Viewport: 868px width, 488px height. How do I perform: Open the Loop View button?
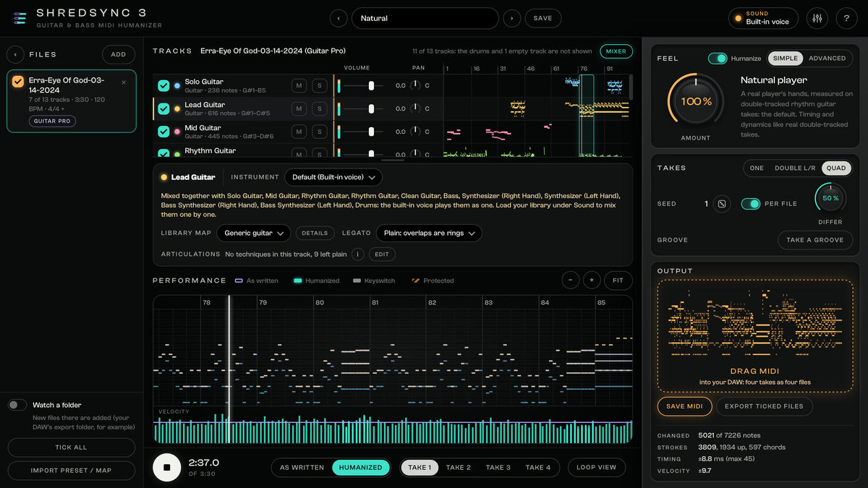click(596, 467)
